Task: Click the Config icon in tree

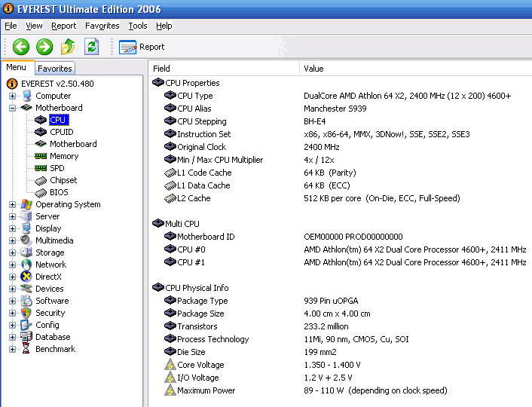Action: tap(26, 325)
